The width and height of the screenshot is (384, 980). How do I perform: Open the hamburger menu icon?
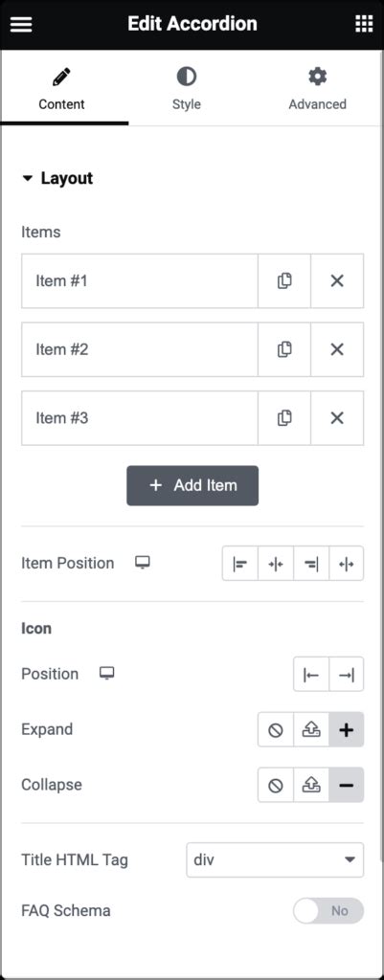tap(21, 24)
